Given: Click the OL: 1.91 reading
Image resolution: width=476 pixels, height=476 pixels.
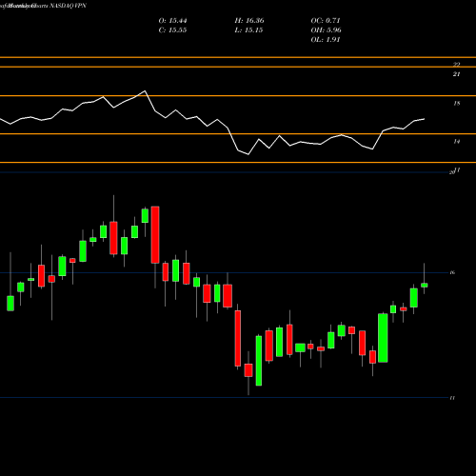Looking at the screenshot, I should pos(326,40).
